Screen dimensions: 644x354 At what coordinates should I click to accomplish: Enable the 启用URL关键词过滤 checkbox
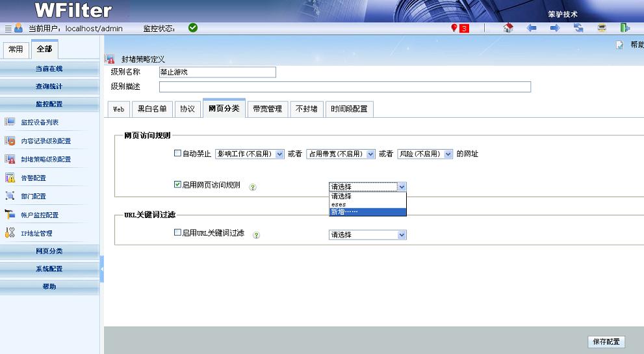coord(177,233)
